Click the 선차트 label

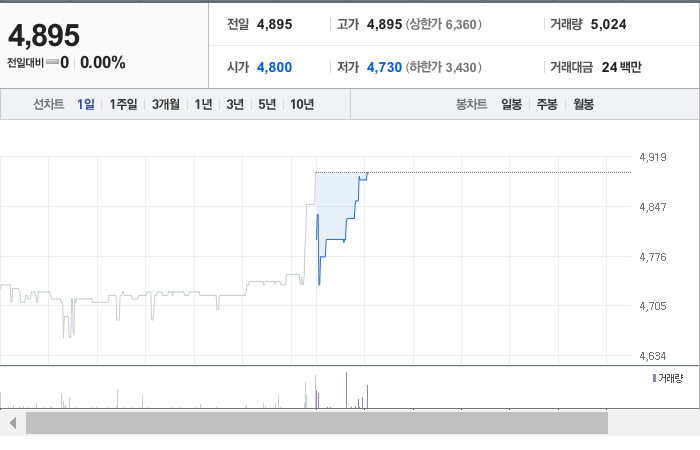49,104
